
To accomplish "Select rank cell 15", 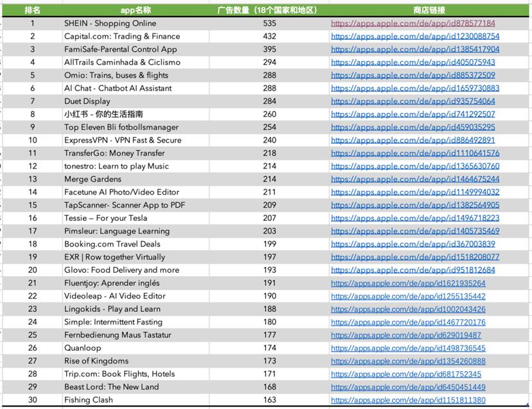I will [x=32, y=205].
